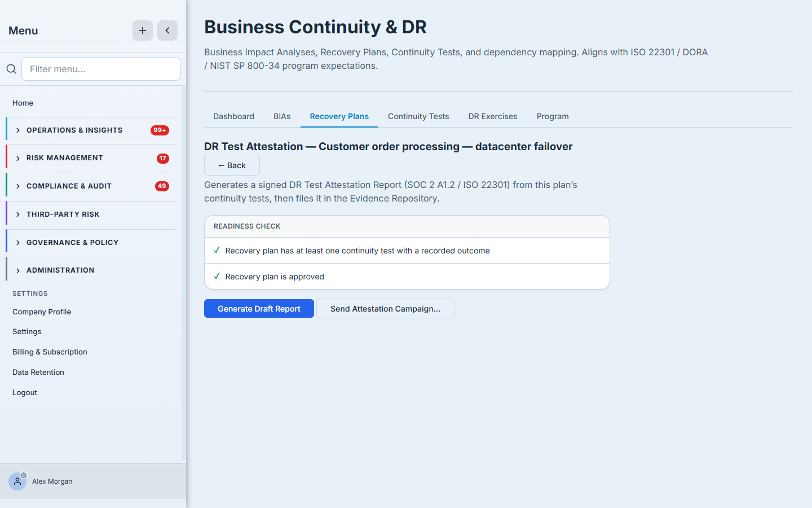This screenshot has width=812, height=508.
Task: Click the continuity test readiness checkmark
Action: tap(217, 251)
